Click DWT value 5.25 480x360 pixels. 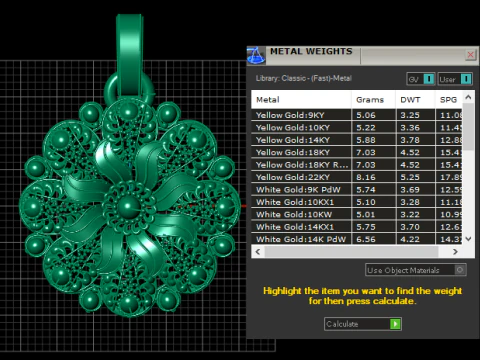pyautogui.click(x=410, y=177)
